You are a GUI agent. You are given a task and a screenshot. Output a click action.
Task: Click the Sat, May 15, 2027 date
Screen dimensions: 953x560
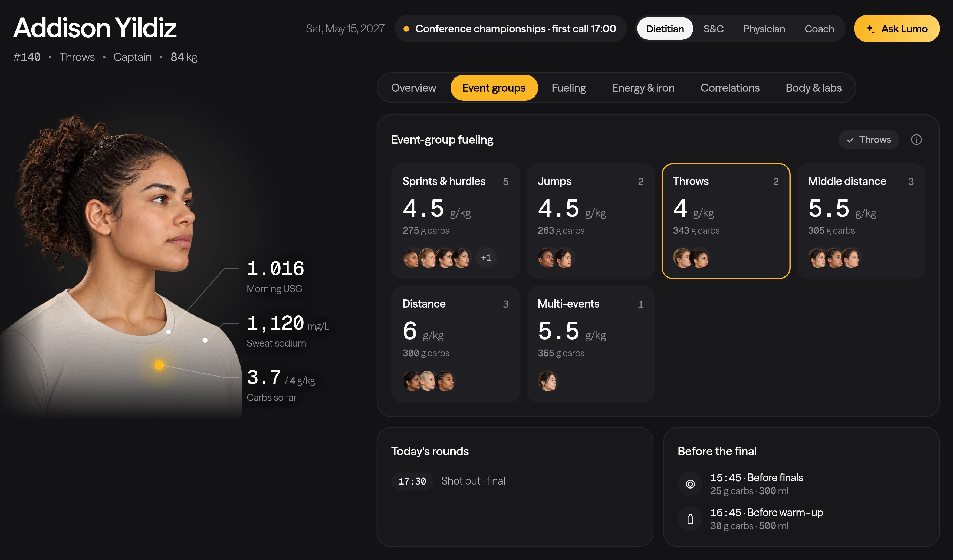345,29
